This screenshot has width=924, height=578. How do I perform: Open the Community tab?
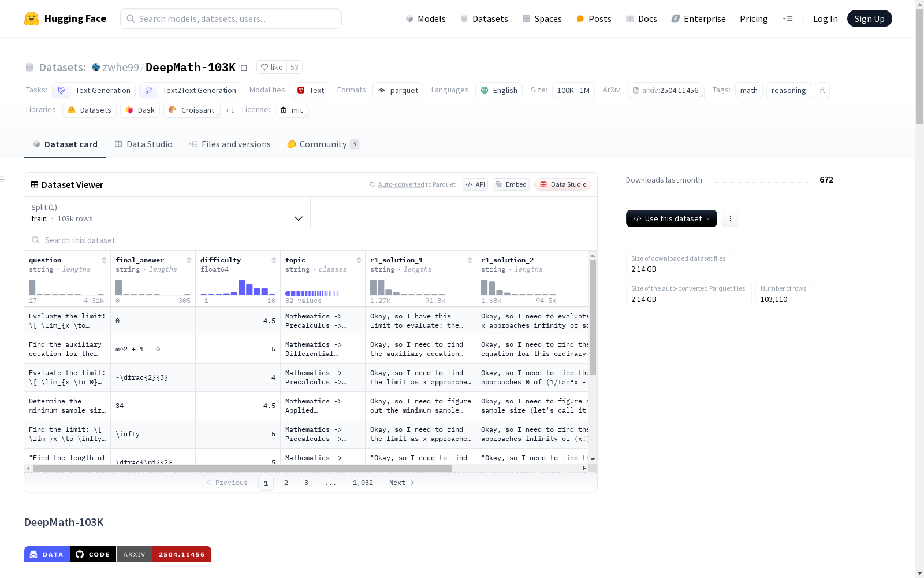tap(323, 144)
